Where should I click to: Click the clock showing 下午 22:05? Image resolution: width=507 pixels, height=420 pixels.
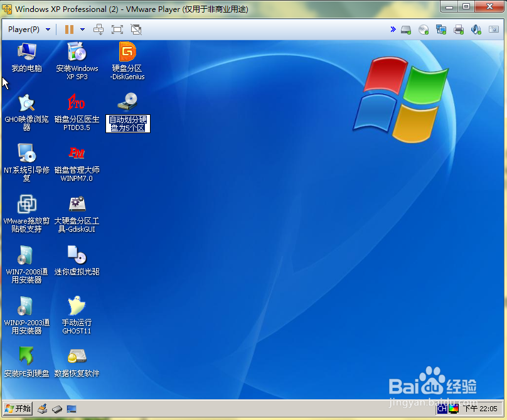pos(480,409)
